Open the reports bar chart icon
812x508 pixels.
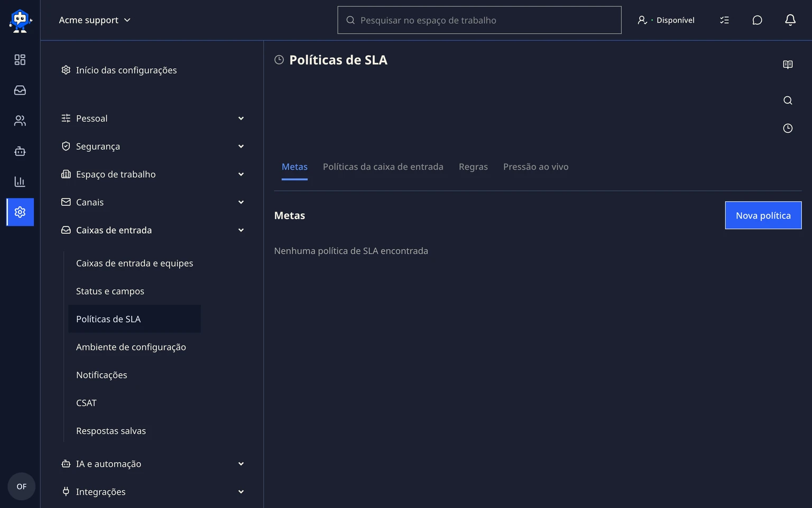pos(20,182)
